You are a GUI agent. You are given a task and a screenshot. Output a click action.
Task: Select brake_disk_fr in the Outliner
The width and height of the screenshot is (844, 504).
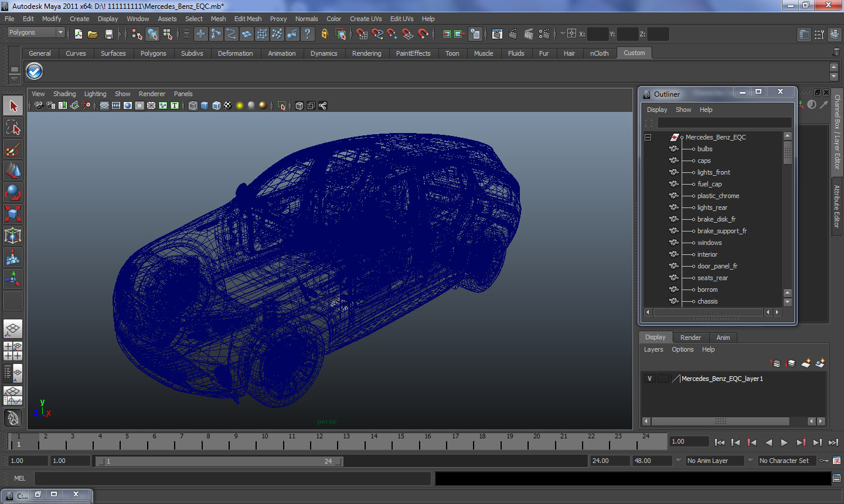716,219
